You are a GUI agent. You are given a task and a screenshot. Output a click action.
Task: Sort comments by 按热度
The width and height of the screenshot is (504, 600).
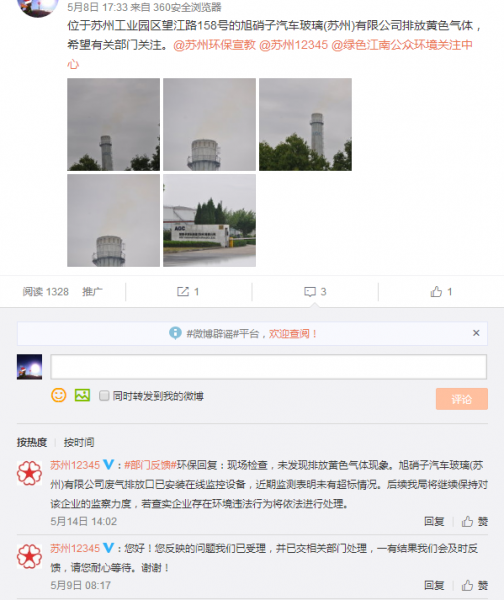pos(32,442)
